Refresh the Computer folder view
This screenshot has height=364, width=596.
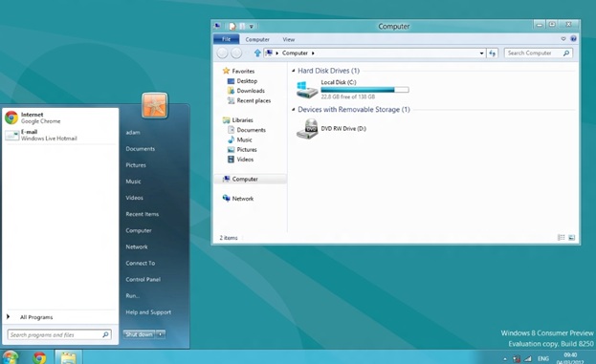pos(493,54)
